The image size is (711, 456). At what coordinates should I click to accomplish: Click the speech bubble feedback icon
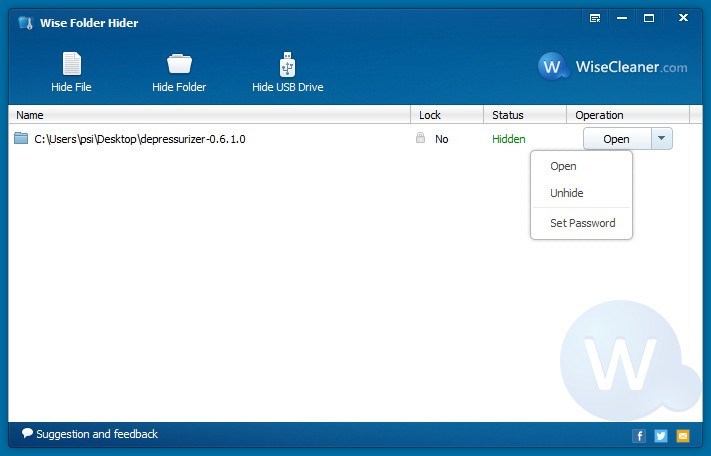(27, 433)
